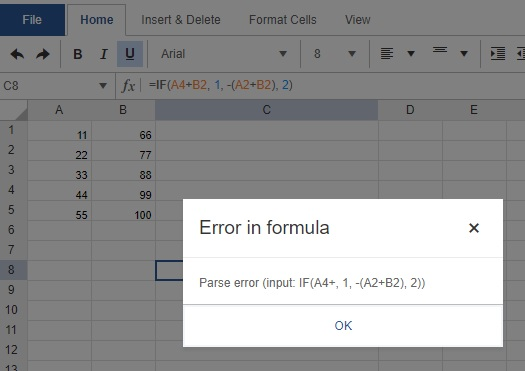The width and height of the screenshot is (525, 371).
Task: Select the justify text alignment icon
Action: tap(387, 54)
